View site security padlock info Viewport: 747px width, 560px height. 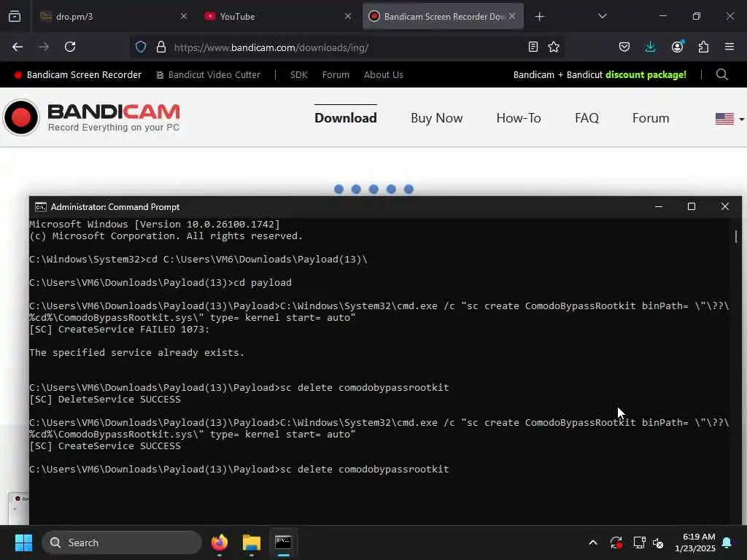(161, 47)
